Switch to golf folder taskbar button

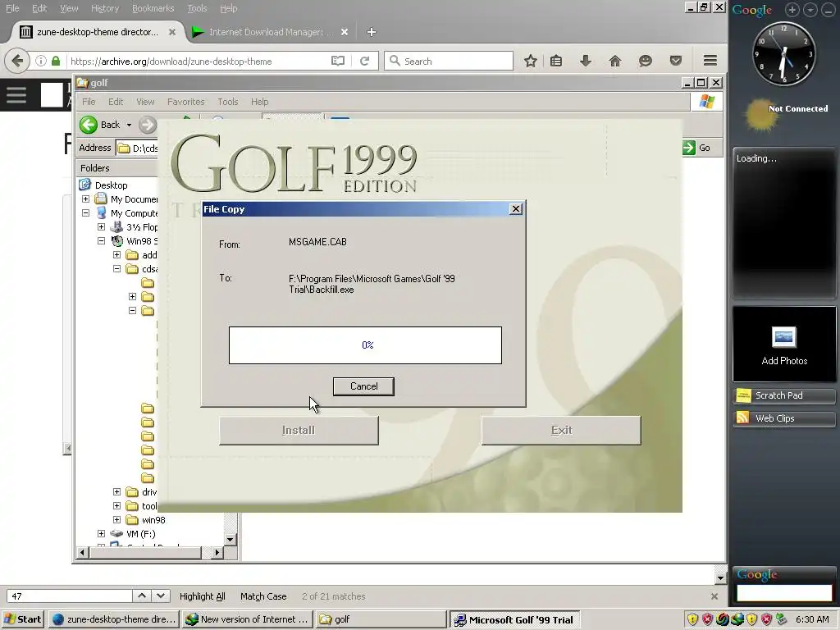381,619
